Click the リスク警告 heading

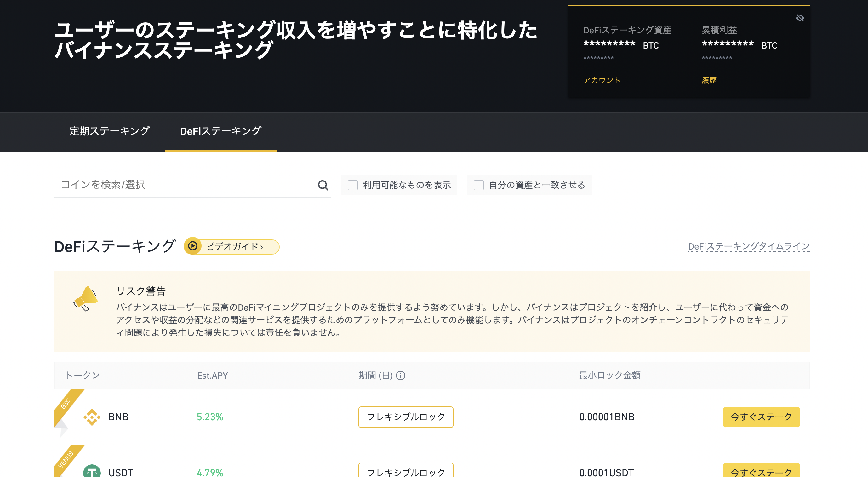[141, 291]
